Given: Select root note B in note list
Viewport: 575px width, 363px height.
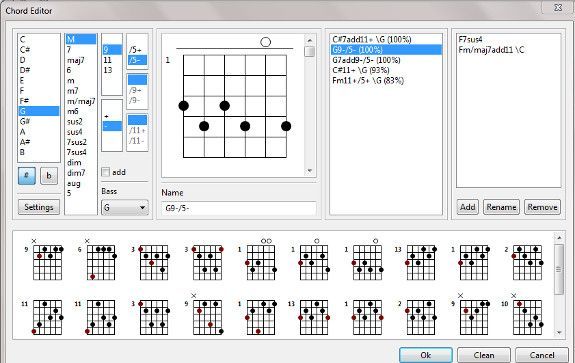Looking at the screenshot, I should point(39,152).
